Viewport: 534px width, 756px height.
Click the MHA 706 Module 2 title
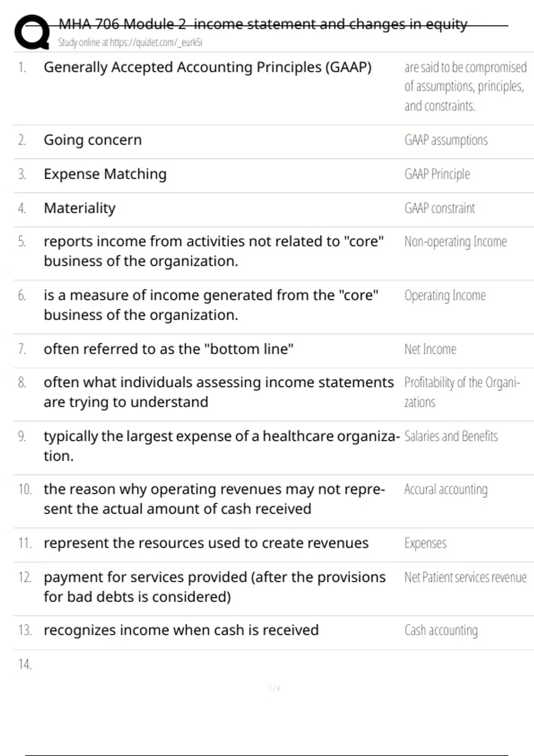click(263, 24)
